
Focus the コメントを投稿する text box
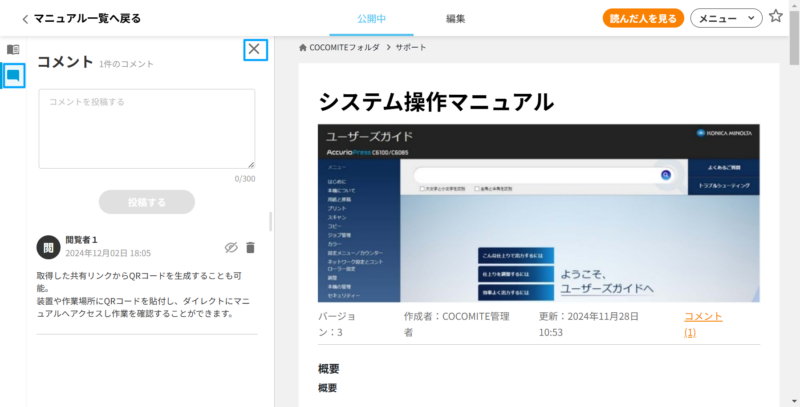pyautogui.click(x=147, y=129)
